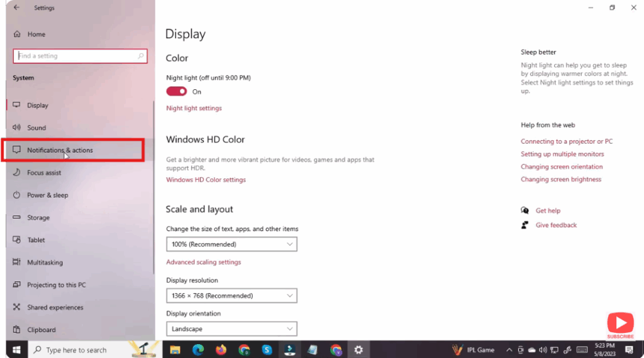Select Notifications & actions in sidebar
Image resolution: width=644 pixels, height=358 pixels.
tap(60, 151)
